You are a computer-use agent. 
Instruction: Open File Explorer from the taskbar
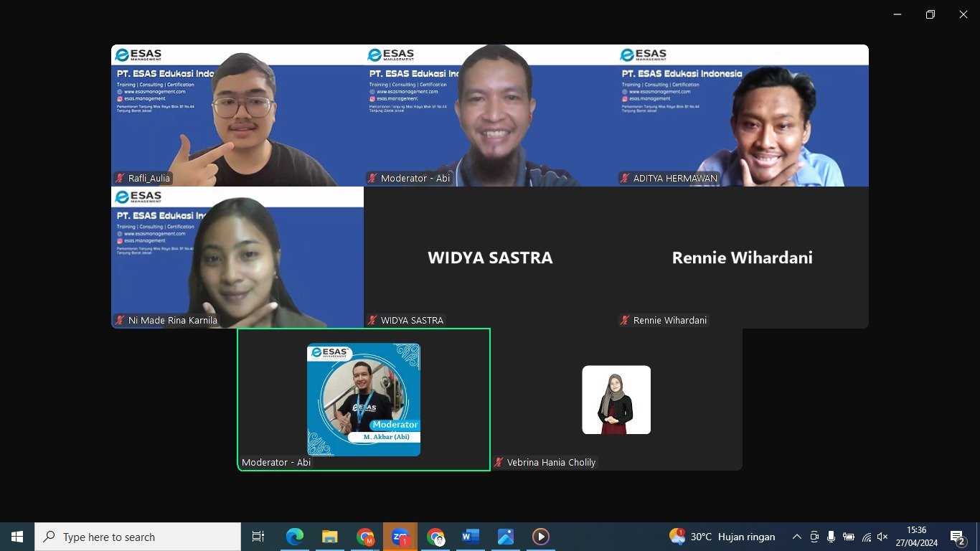[x=329, y=537]
